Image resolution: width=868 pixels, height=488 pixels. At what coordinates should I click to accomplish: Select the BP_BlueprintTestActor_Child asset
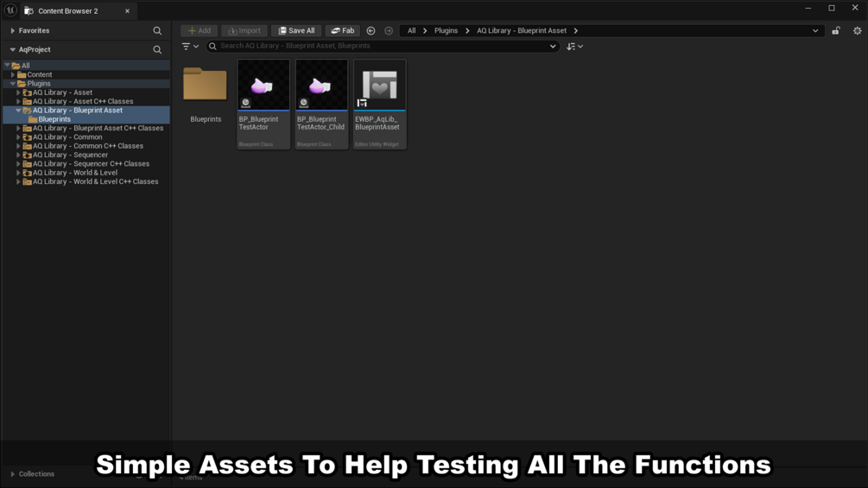click(x=321, y=104)
